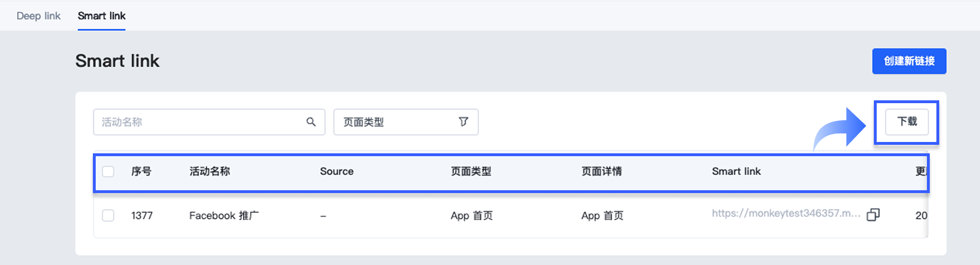Click the filter funnel icon

coord(463,122)
